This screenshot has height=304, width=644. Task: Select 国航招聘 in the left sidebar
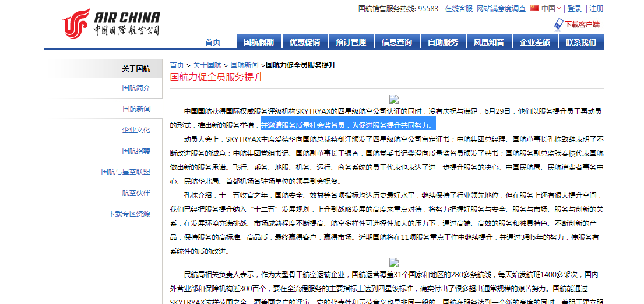coord(136,151)
